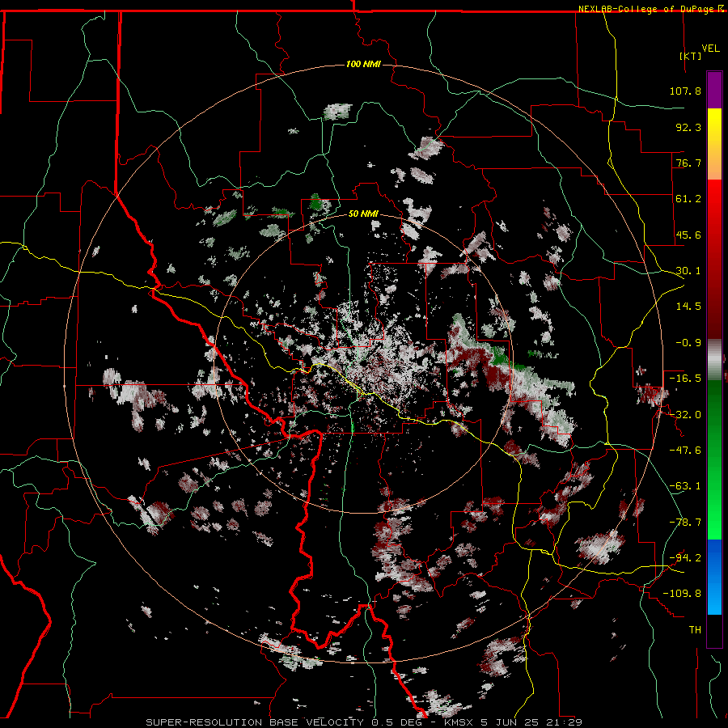This screenshot has width=728, height=728.
Task: Select the 45.6 legend value
Action: pos(688,235)
